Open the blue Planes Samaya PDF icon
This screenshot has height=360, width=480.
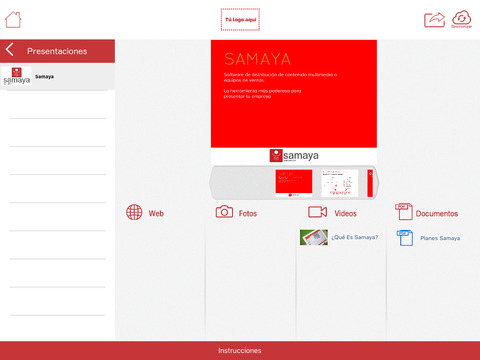point(405,238)
